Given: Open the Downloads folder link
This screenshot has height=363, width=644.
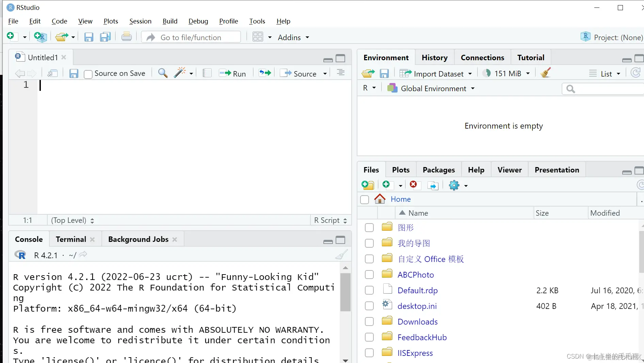Looking at the screenshot, I should 418,321.
